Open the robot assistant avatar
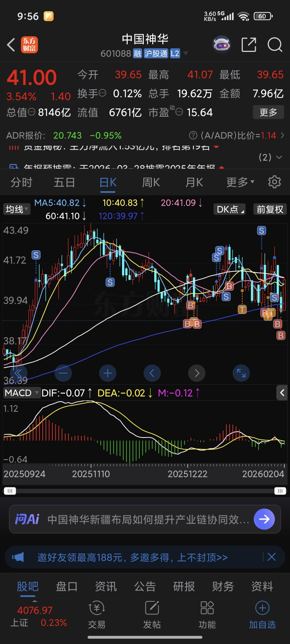The width and height of the screenshot is (290, 644). point(221,45)
